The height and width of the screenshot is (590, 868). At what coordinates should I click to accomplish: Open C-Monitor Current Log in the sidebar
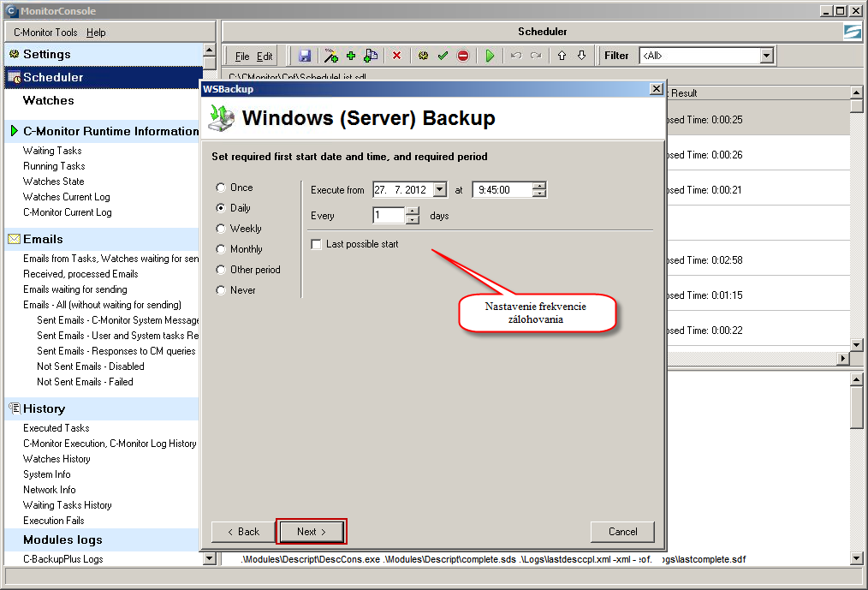point(67,212)
